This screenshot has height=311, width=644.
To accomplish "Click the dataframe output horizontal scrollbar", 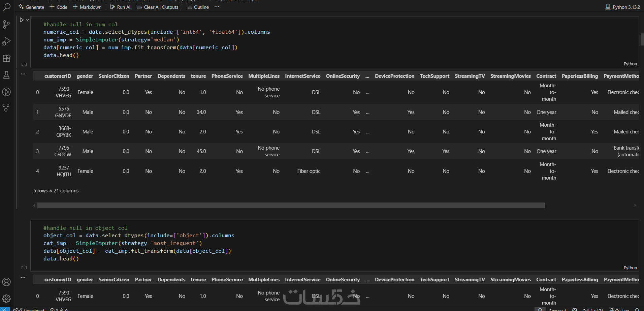I will click(x=291, y=206).
